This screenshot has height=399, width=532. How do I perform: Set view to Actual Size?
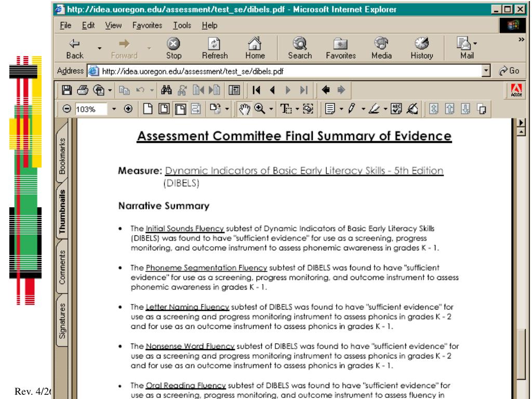(x=148, y=109)
